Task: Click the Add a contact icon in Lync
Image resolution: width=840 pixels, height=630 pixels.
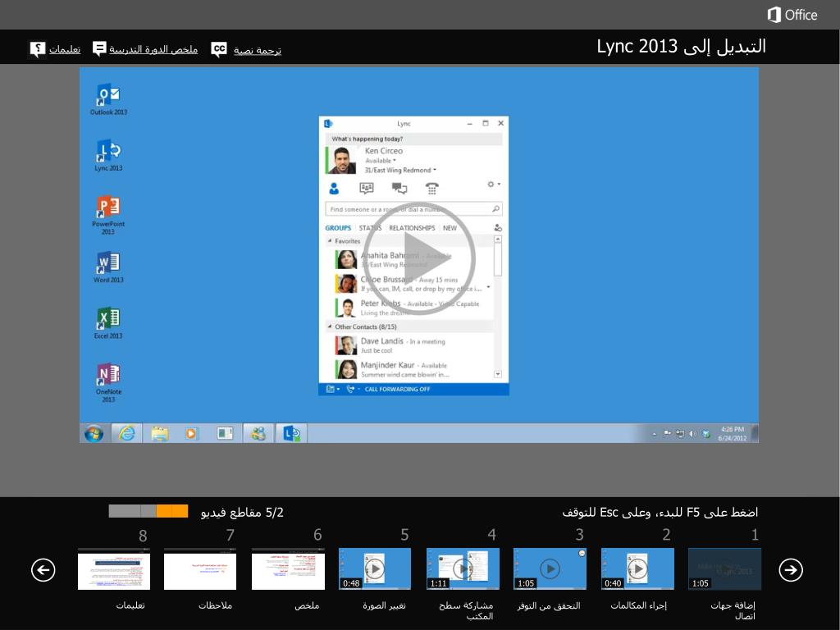Action: [x=498, y=228]
